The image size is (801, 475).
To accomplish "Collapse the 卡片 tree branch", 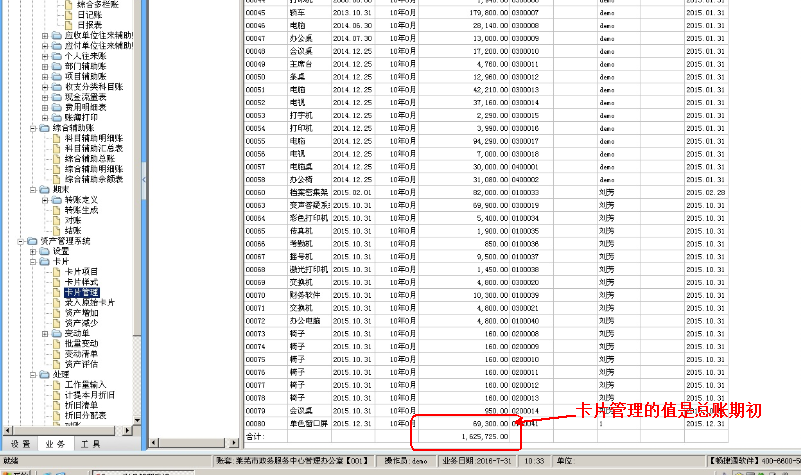I will coord(33,262).
